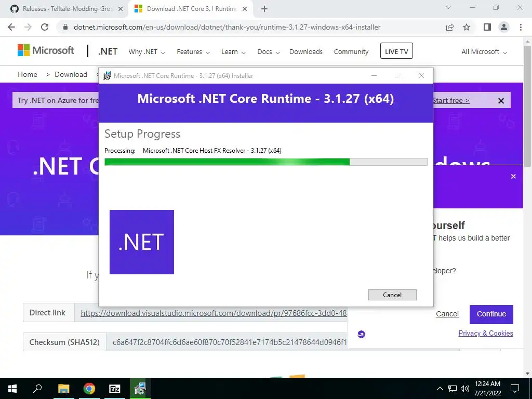
Task: Dismiss the Azure banner with X
Action: pos(501,101)
